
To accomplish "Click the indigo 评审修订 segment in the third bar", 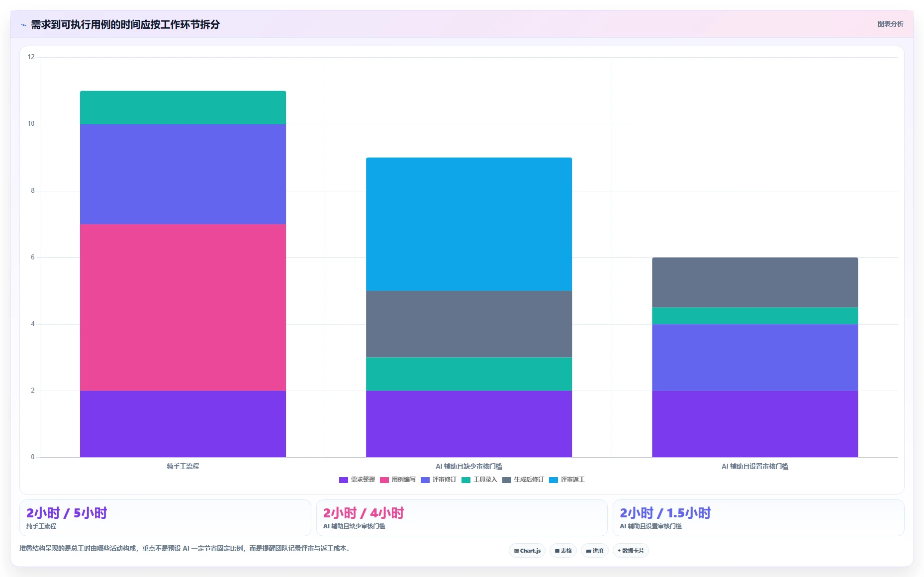I will [x=755, y=357].
